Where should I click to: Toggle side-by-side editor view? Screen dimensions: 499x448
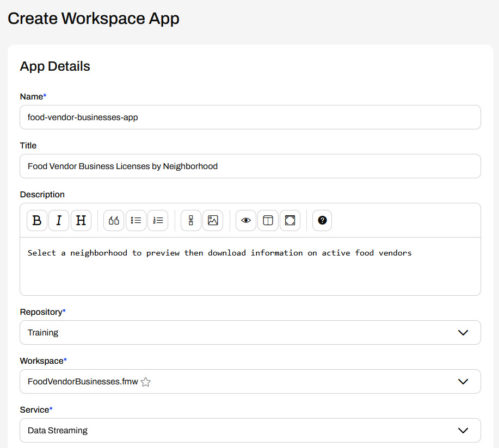268,220
